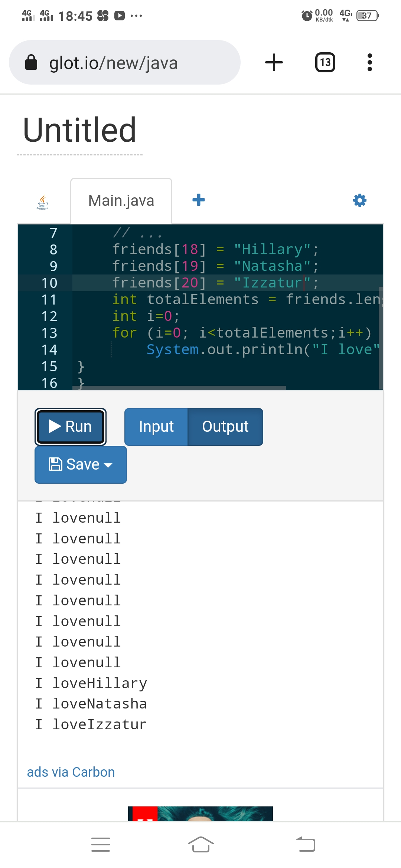The width and height of the screenshot is (401, 868).
Task: Select the Main.java file tab
Action: click(121, 201)
